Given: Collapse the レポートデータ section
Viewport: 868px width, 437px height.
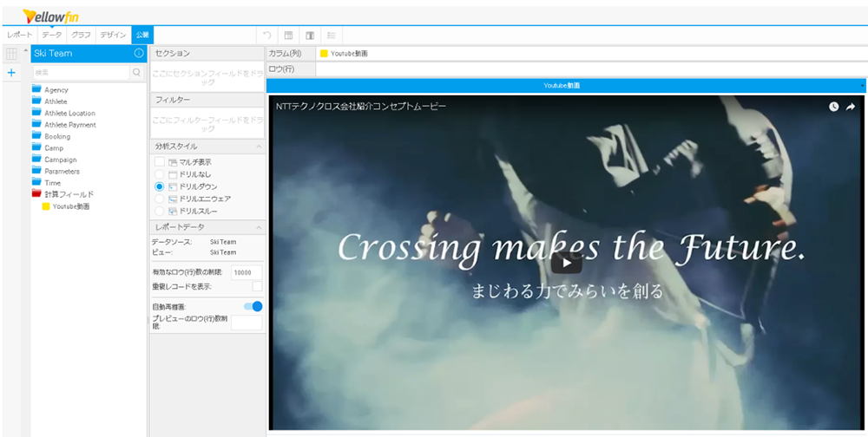Looking at the screenshot, I should pos(258,227).
